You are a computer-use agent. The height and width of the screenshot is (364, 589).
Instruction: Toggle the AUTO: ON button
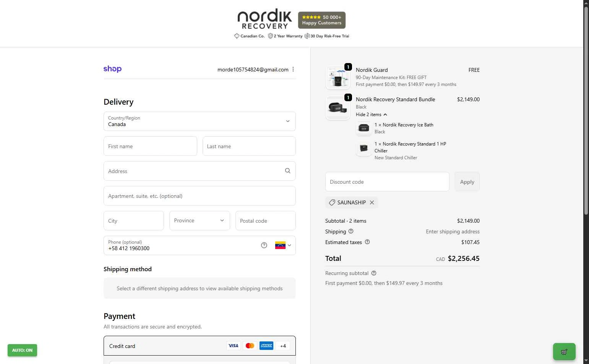(x=22, y=350)
